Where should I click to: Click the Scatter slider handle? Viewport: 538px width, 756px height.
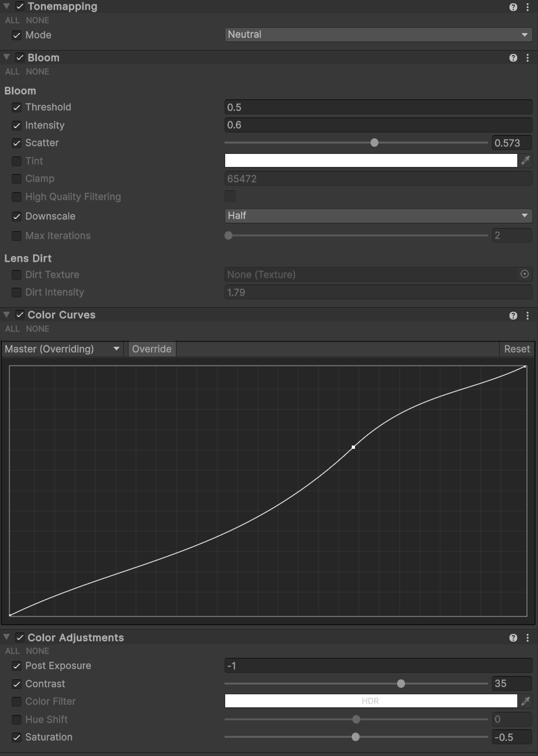pos(374,143)
